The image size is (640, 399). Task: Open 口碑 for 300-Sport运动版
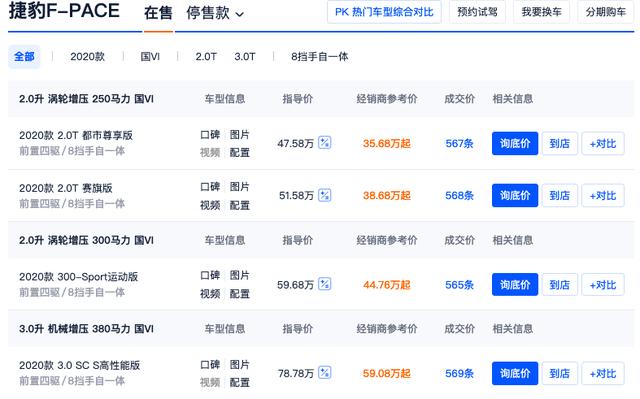(210, 275)
